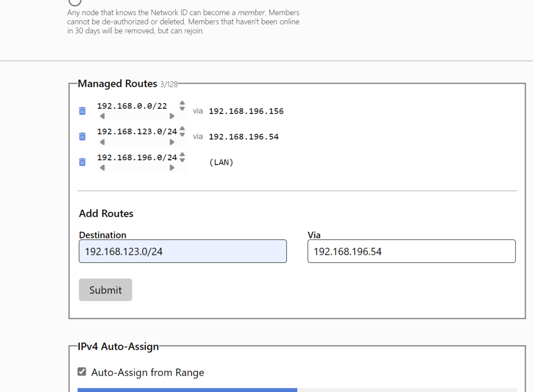Click down arrow beside 192.168.0.0/22 route
This screenshot has width=533, height=392.
[x=182, y=108]
